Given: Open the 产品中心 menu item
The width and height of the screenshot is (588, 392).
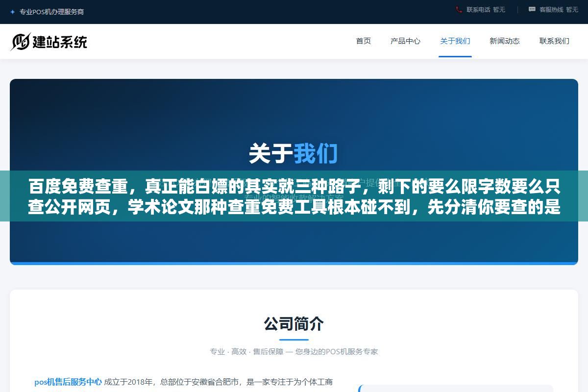Looking at the screenshot, I should 405,41.
